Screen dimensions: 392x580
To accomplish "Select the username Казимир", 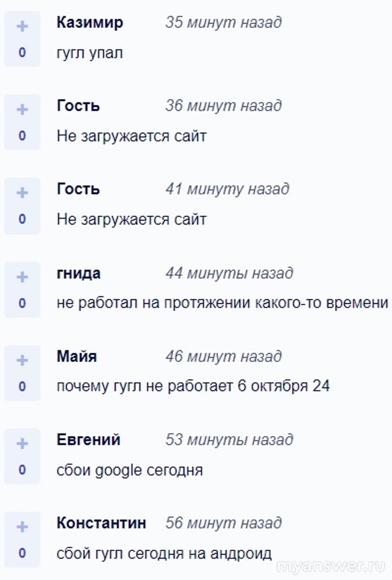I will 90,23.
